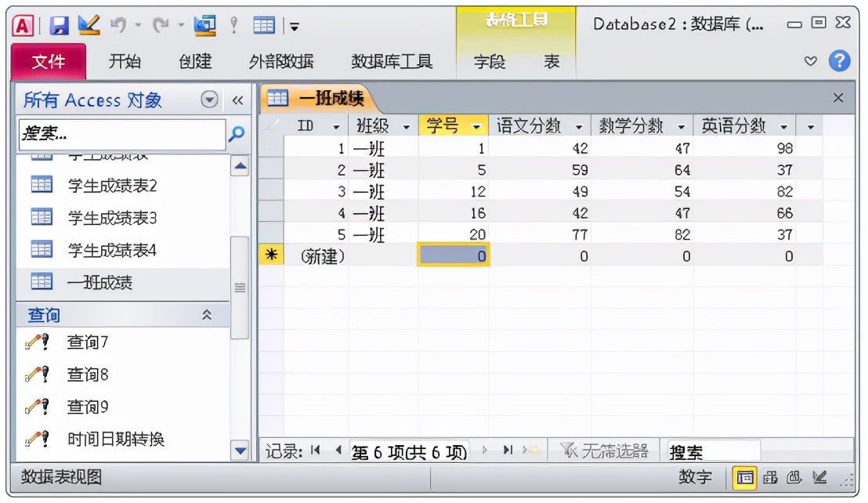The image size is (868, 503).
Task: Switch to the 创建 ribbon tab
Action: click(x=195, y=61)
